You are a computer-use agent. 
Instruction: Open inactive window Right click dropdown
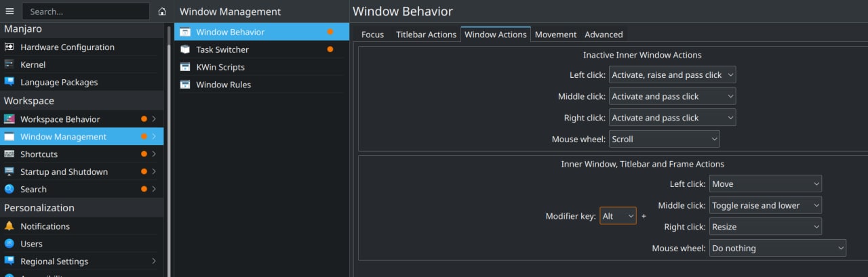pos(672,118)
